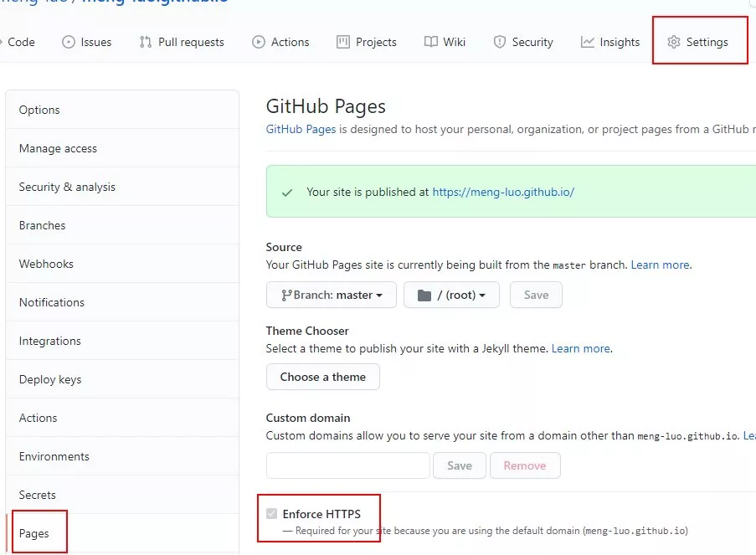Click the Enforce HTTPS label text
Viewport: 756px width, 555px height.
tap(321, 514)
